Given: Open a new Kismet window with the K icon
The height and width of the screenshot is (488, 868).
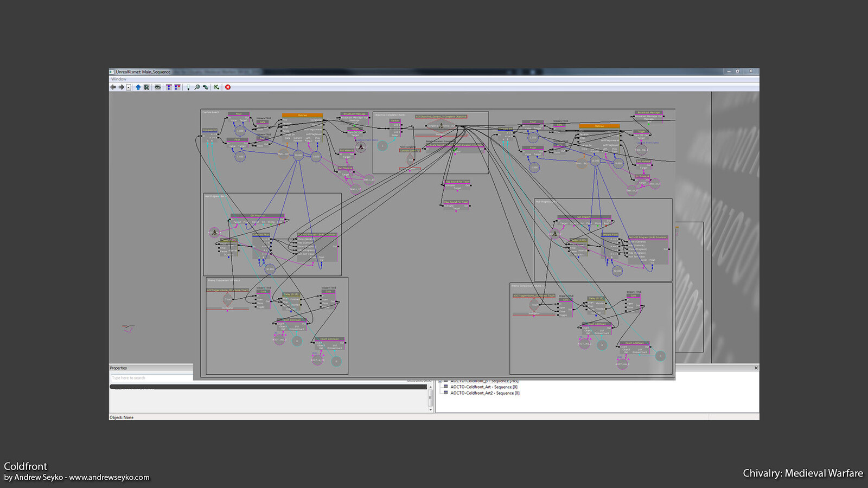Looking at the screenshot, I should (x=216, y=87).
